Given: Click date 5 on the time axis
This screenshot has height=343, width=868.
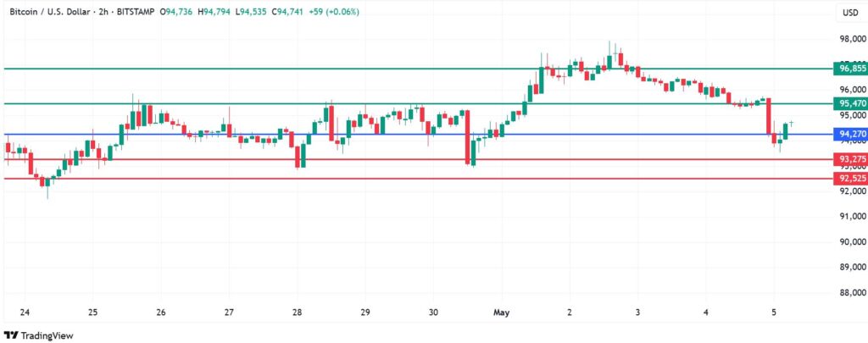Looking at the screenshot, I should click(x=775, y=312).
